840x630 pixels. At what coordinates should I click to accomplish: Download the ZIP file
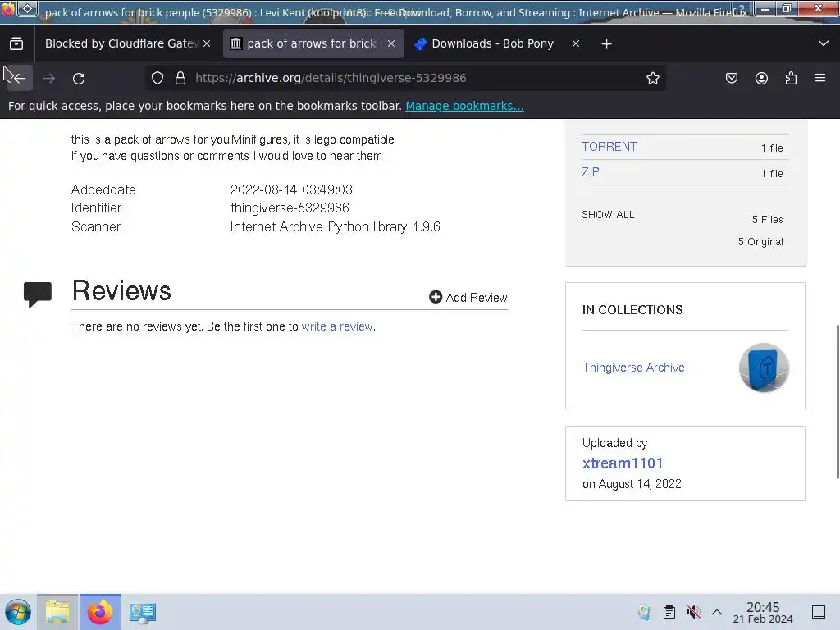pos(591,172)
